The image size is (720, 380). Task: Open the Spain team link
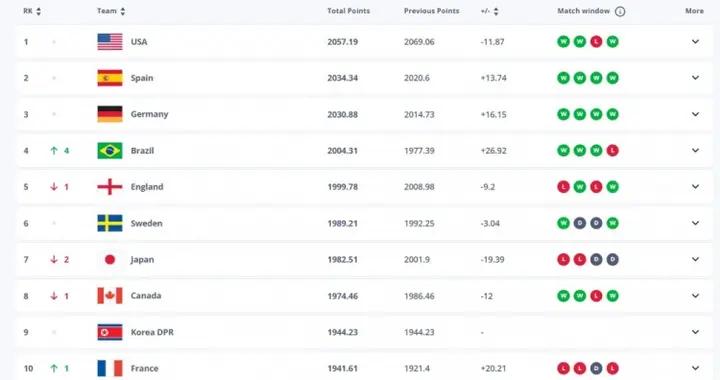point(142,78)
